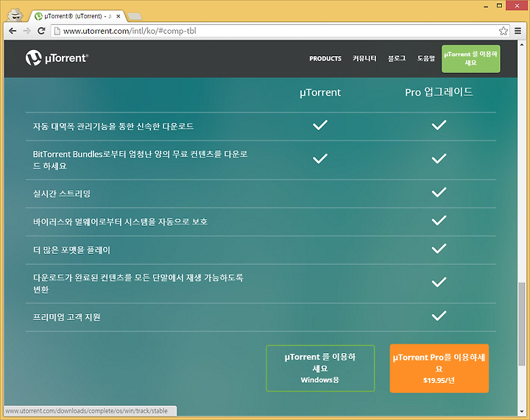The width and height of the screenshot is (530, 420).
Task: Click the 프리미엄 고객 지원 row text
Action: [x=66, y=317]
